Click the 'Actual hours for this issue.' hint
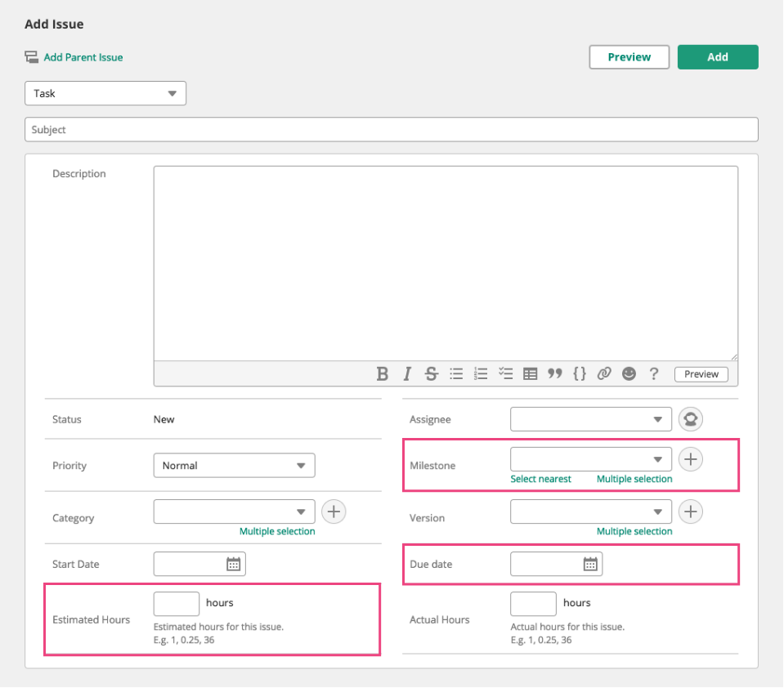This screenshot has width=784, height=688. [x=567, y=627]
